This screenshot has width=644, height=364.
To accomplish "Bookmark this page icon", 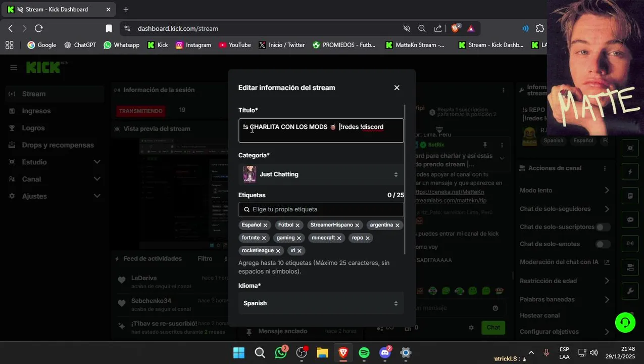I will point(109,28).
